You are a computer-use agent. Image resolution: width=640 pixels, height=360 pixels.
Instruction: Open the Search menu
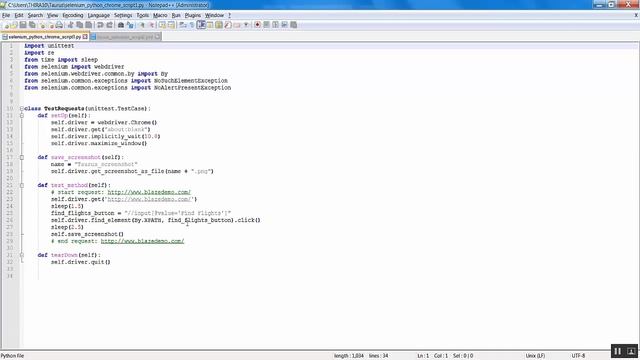35,15
